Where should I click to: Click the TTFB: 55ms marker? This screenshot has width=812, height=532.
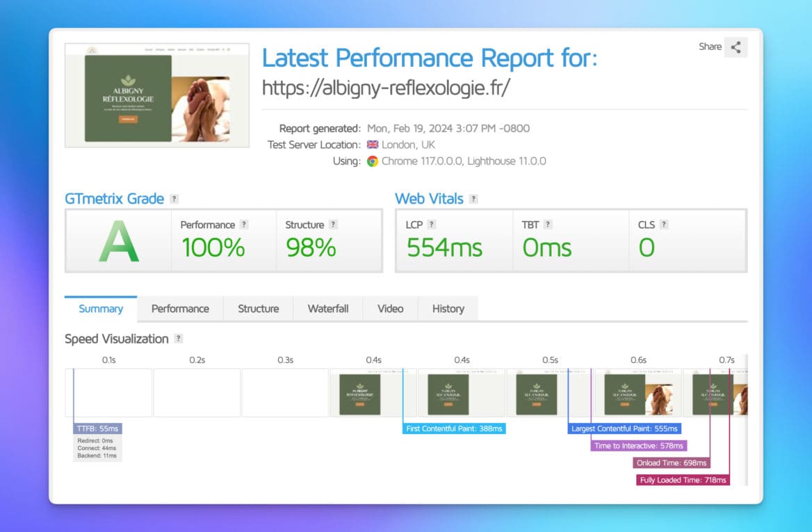pyautogui.click(x=98, y=428)
